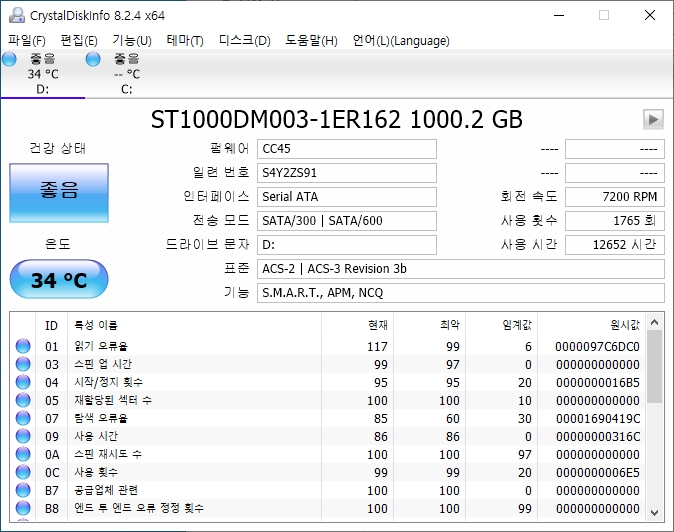Click status circle for attribute 01
The height and width of the screenshot is (532, 674).
point(23,346)
